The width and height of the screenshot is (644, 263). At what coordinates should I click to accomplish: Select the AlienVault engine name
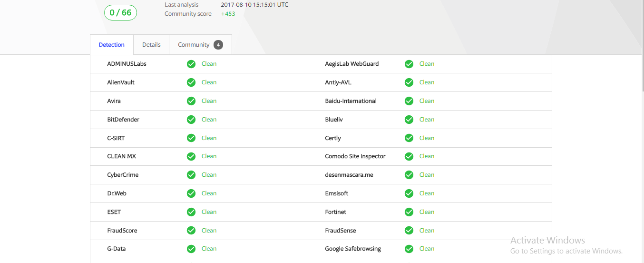tap(121, 82)
